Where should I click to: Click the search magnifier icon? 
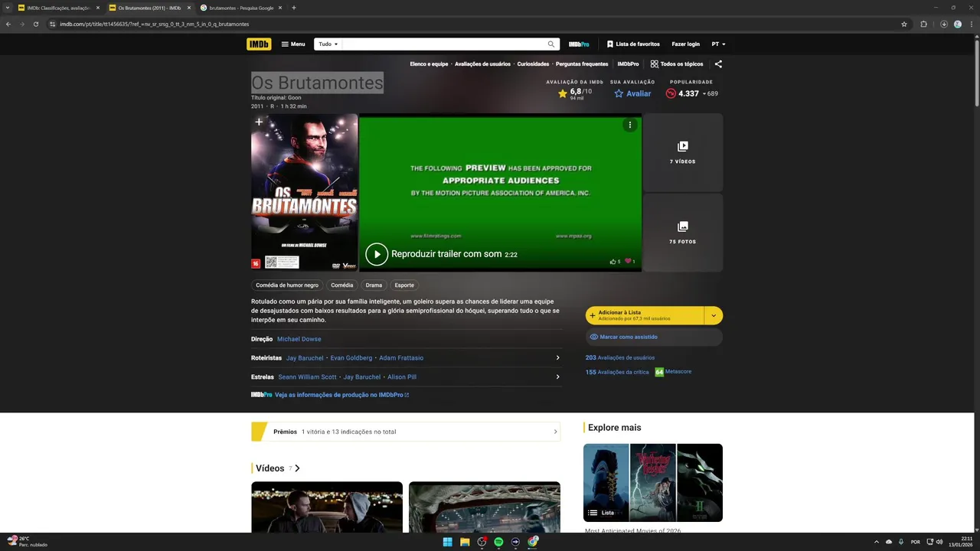(550, 44)
